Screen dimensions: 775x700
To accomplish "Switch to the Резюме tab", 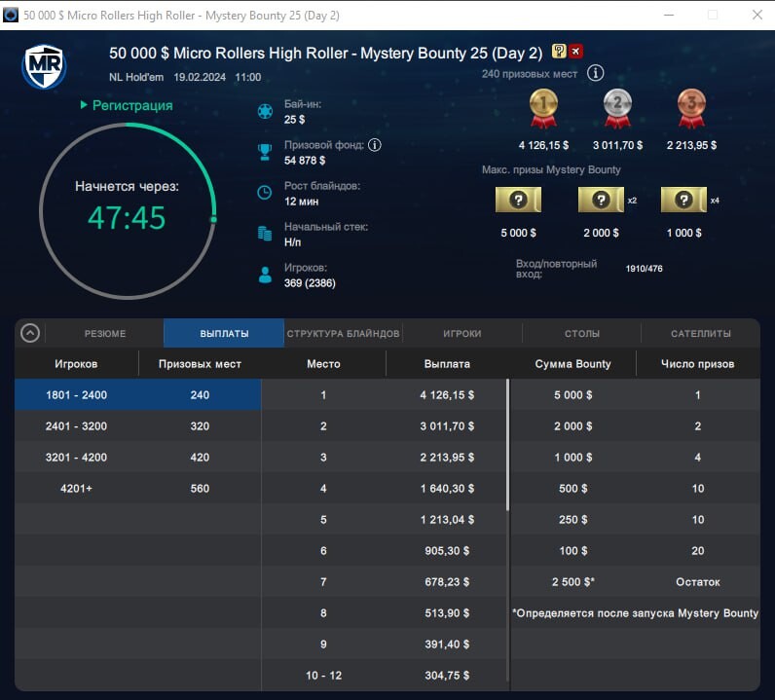I will (104, 333).
